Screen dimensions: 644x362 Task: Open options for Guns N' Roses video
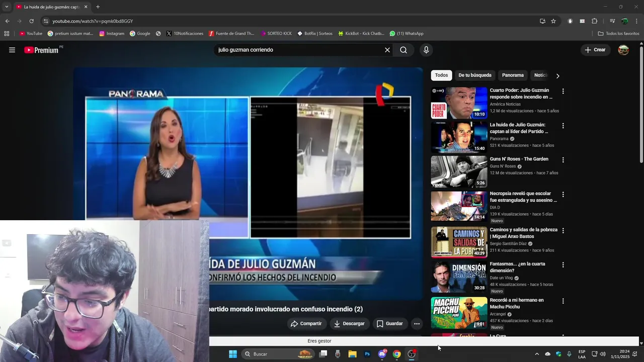[x=563, y=160]
